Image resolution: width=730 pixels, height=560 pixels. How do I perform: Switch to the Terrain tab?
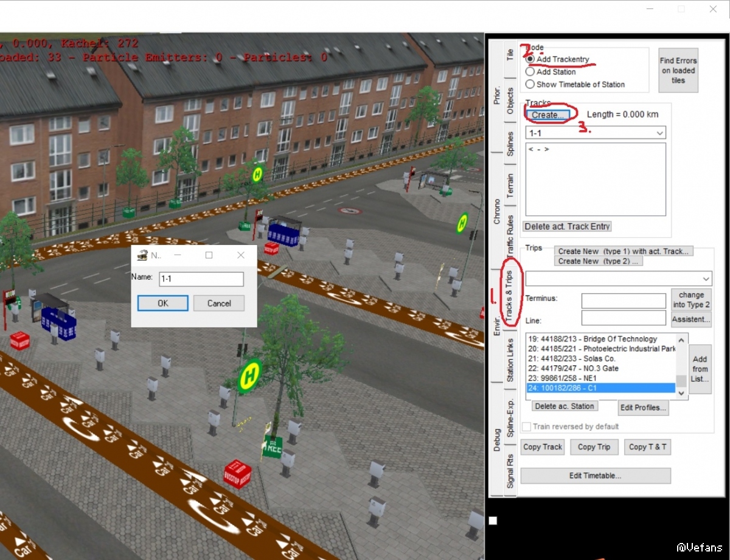point(510,185)
